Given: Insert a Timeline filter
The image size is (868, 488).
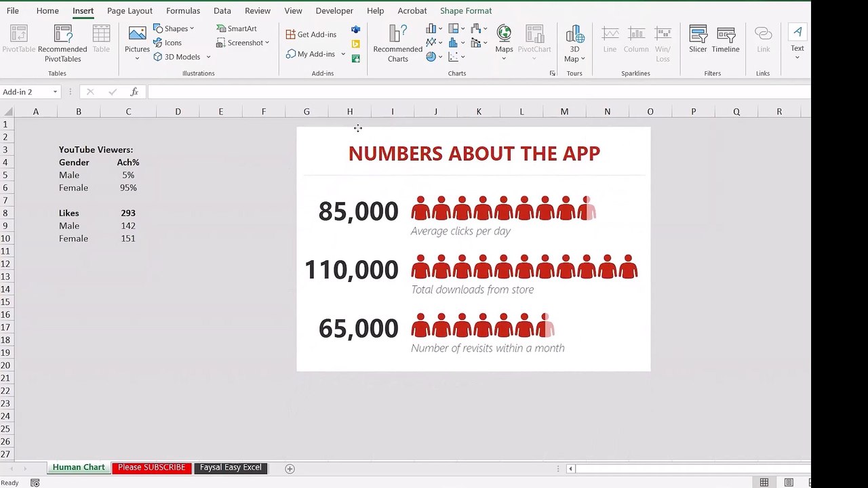Looking at the screenshot, I should (x=726, y=39).
